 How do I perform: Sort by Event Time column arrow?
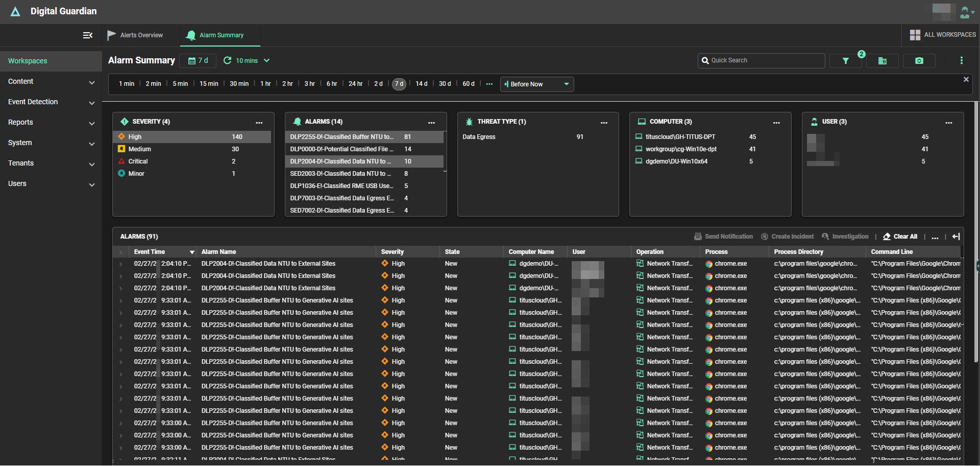pos(192,252)
